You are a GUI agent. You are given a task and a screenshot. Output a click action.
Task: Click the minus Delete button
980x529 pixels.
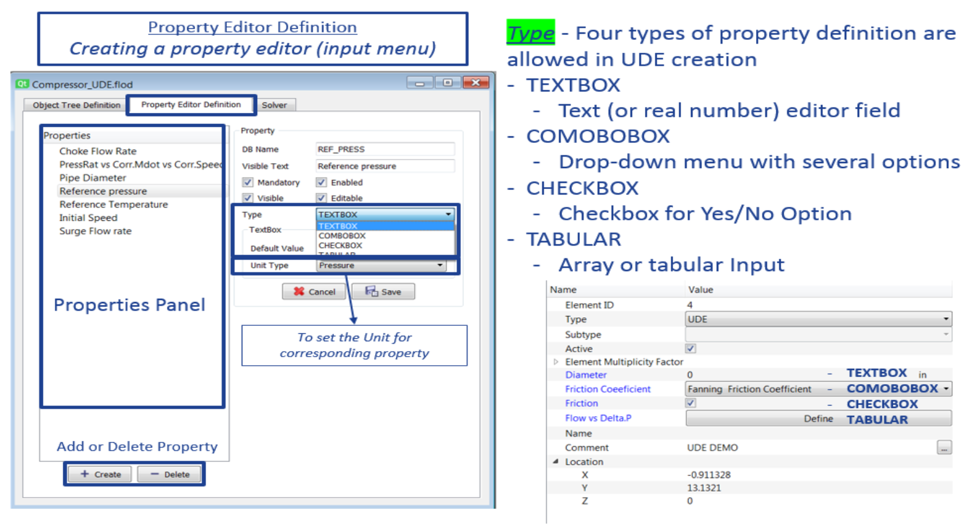pos(170,474)
